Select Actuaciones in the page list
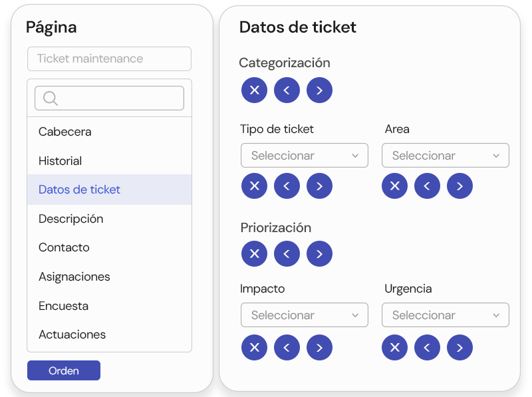This screenshot has height=397, width=532. pos(72,334)
